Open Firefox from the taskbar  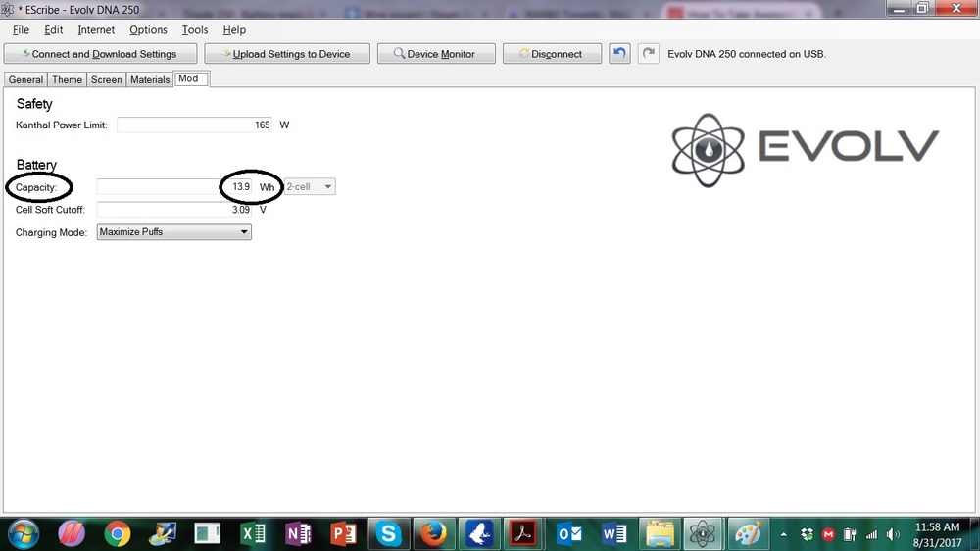pos(434,534)
